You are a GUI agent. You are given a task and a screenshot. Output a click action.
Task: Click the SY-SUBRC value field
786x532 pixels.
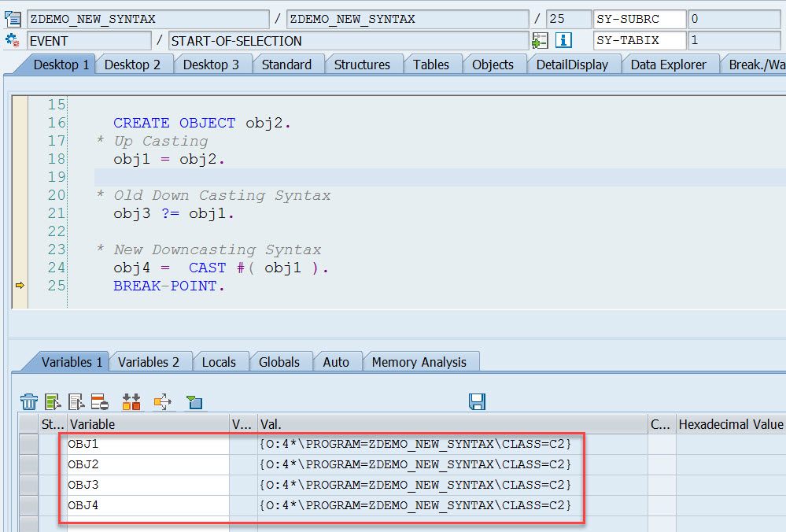tap(736, 19)
